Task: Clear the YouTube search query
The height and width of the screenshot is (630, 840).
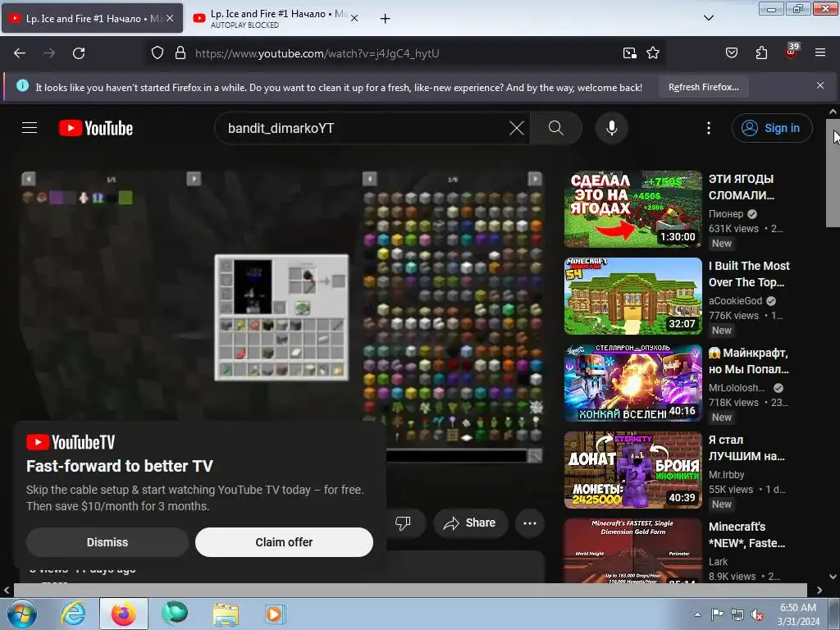Action: (517, 128)
